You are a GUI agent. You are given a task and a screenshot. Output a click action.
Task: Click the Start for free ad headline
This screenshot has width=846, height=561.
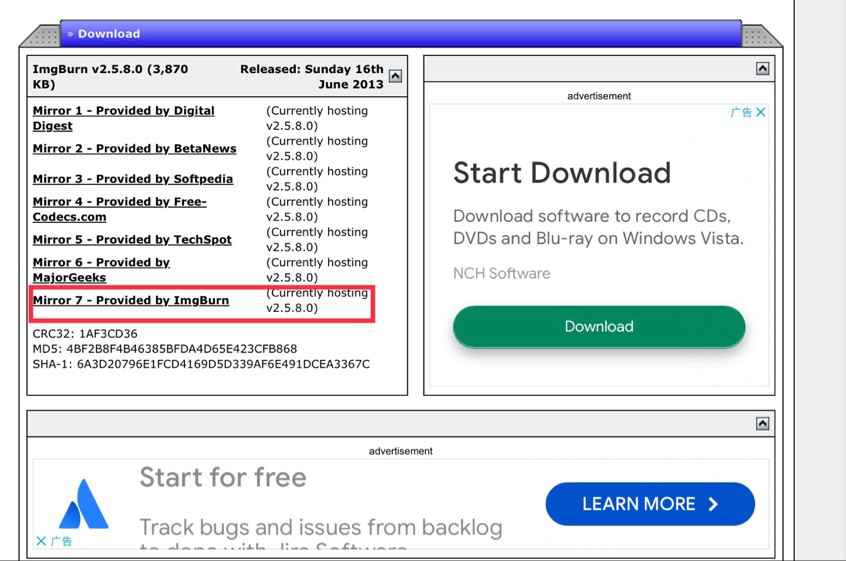tap(222, 478)
